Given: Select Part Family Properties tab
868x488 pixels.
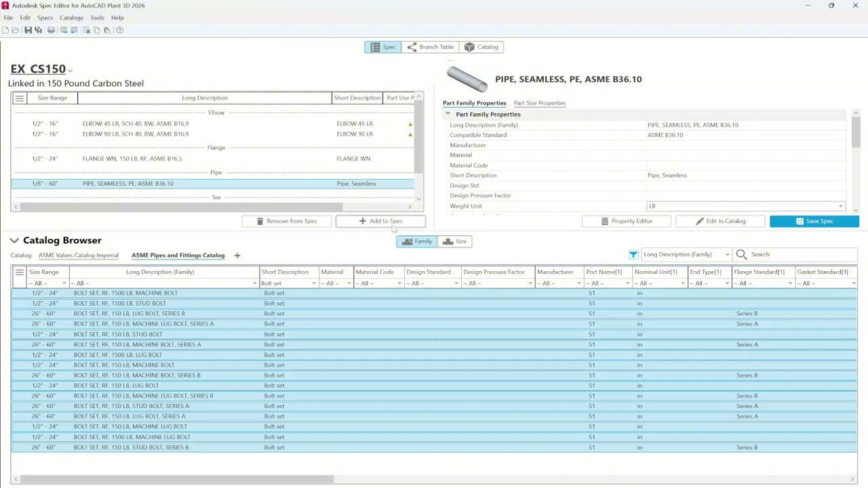Looking at the screenshot, I should point(474,103).
